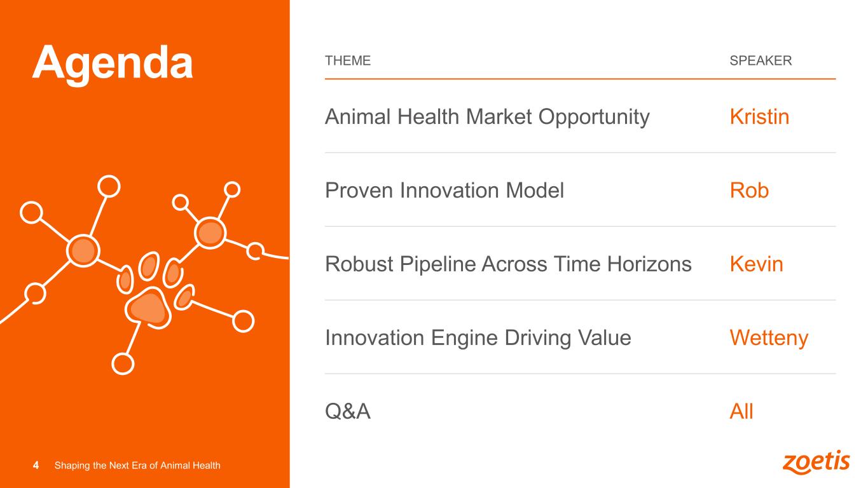
Task: Select the Animal Health Market Opportunity row
Action: point(487,117)
